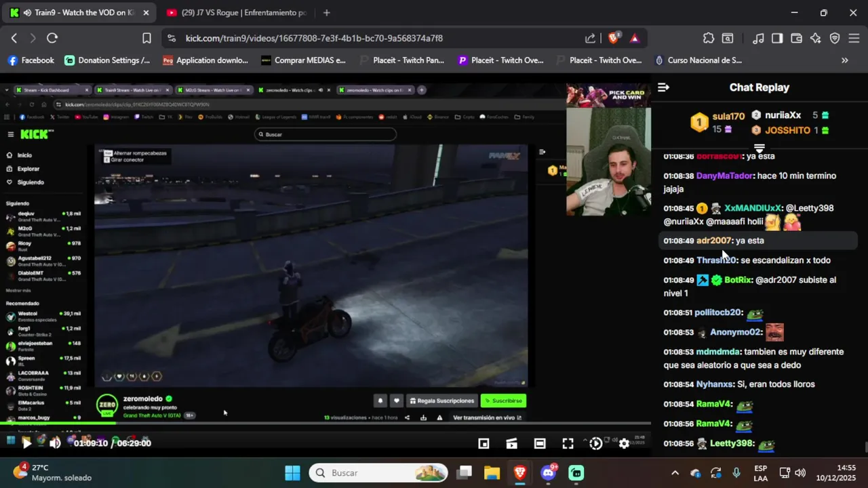Click Suscribirse button in embedded stream

coord(503,401)
